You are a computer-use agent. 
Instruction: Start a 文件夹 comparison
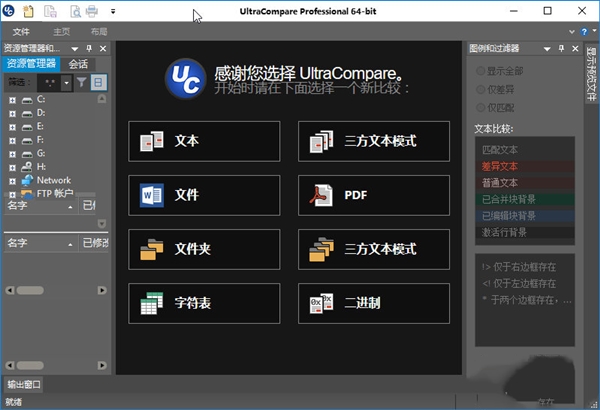click(204, 250)
